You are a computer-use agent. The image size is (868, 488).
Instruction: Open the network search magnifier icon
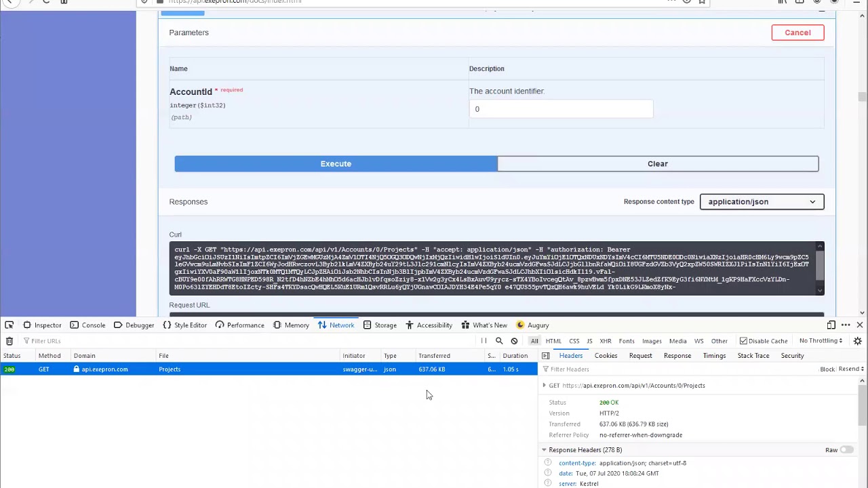(499, 341)
